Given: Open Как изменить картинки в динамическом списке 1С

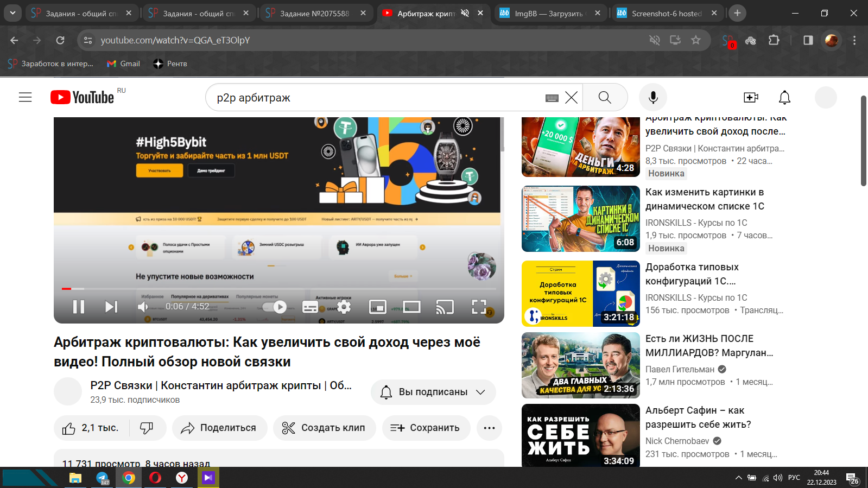Looking at the screenshot, I should (705, 199).
